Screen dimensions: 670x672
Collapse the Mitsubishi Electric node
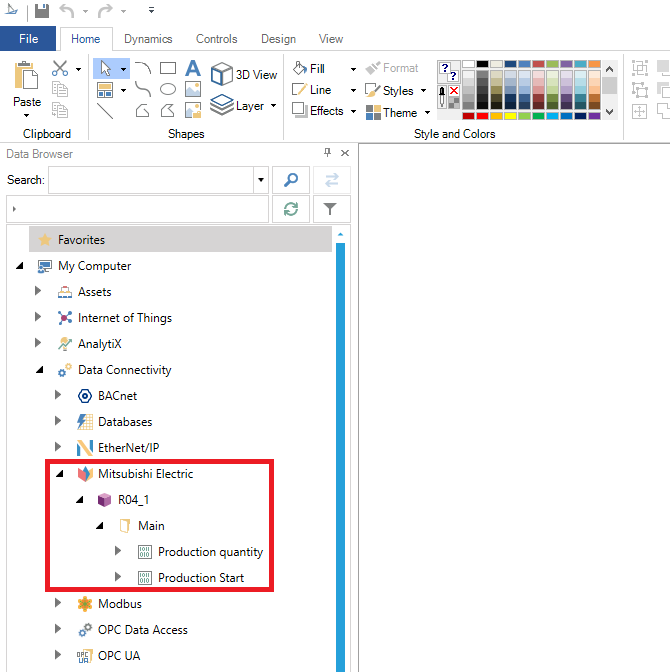(60, 474)
